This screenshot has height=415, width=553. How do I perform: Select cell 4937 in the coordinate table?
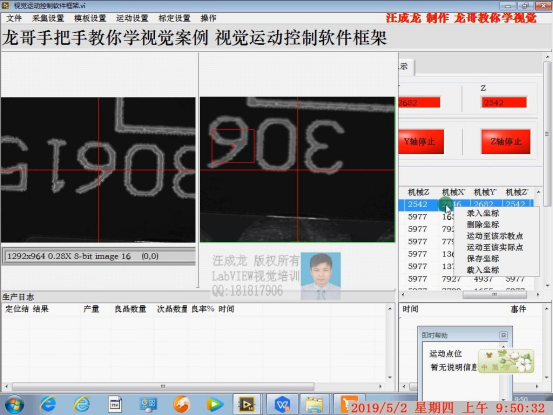483,279
